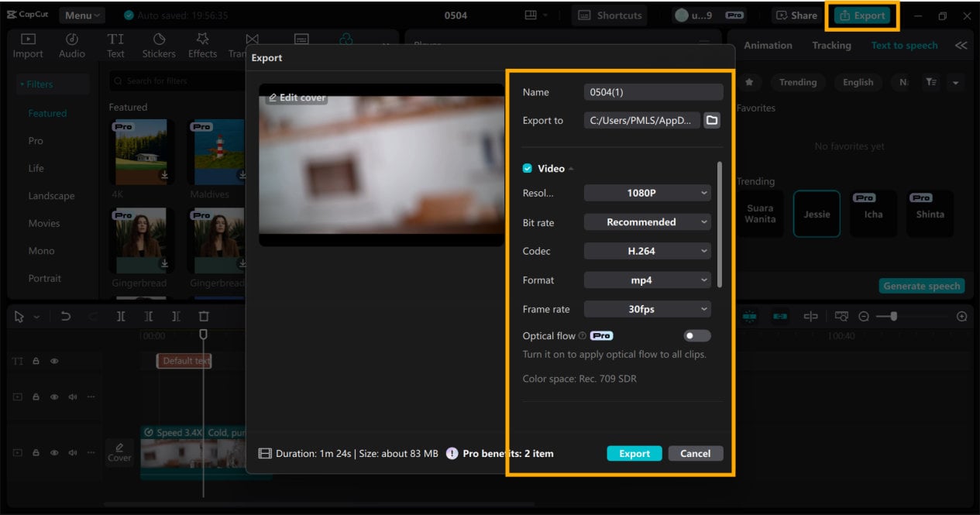Open the Resolution 1080P dropdown

click(x=648, y=193)
